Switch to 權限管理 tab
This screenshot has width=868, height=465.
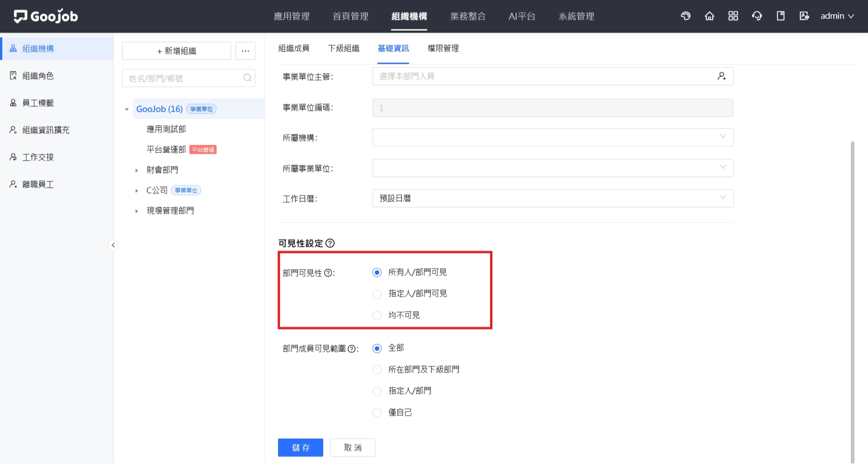pyautogui.click(x=443, y=48)
